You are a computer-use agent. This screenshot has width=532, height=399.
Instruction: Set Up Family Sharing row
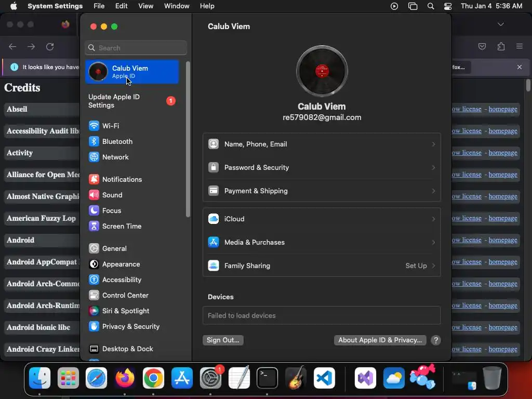[322, 266]
